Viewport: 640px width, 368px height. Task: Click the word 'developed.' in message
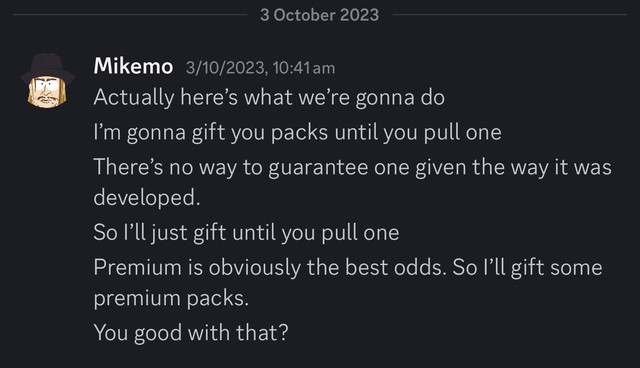(x=147, y=197)
